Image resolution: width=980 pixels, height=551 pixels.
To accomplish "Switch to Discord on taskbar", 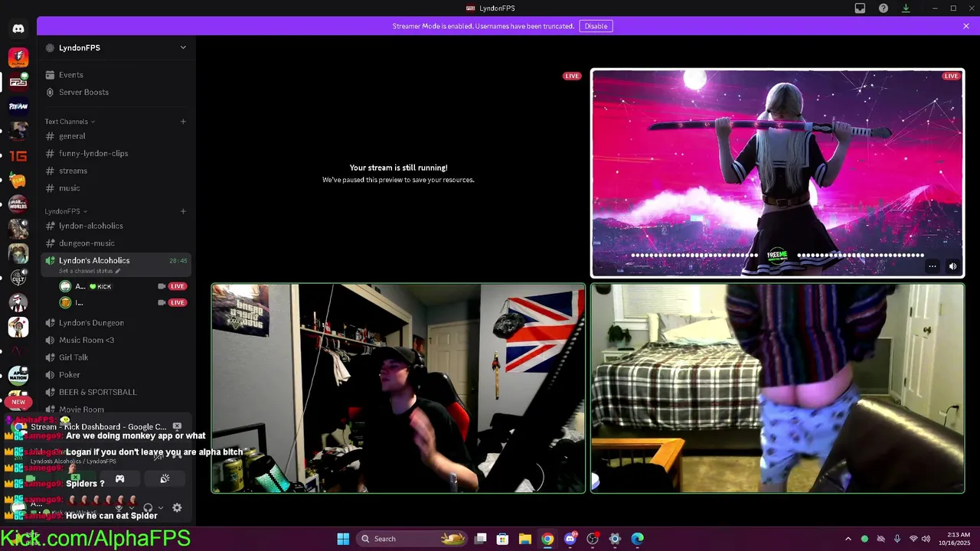I will pos(570,539).
